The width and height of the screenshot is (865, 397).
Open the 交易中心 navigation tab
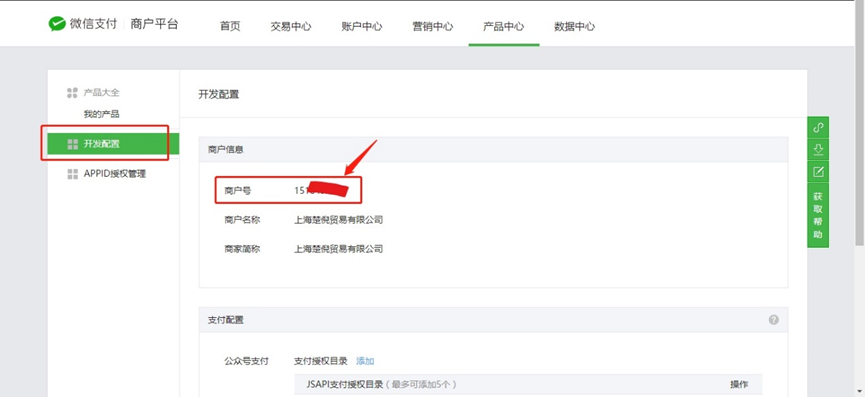[291, 26]
